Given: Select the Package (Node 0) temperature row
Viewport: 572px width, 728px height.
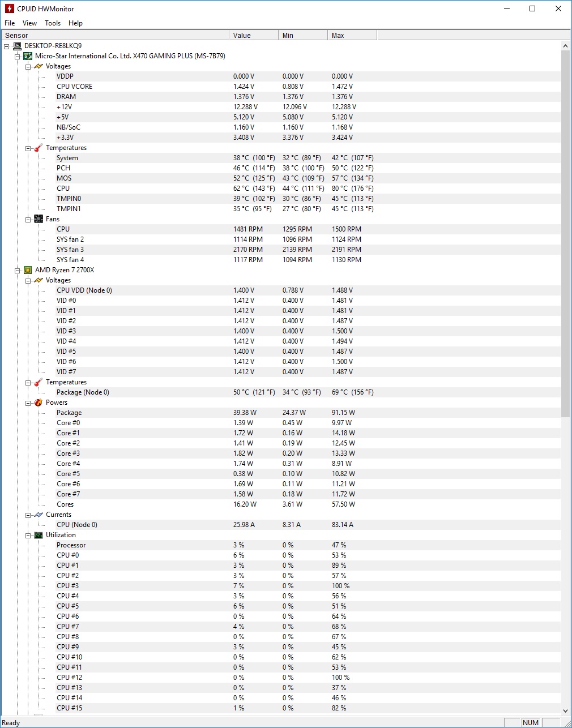Looking at the screenshot, I should [281, 392].
